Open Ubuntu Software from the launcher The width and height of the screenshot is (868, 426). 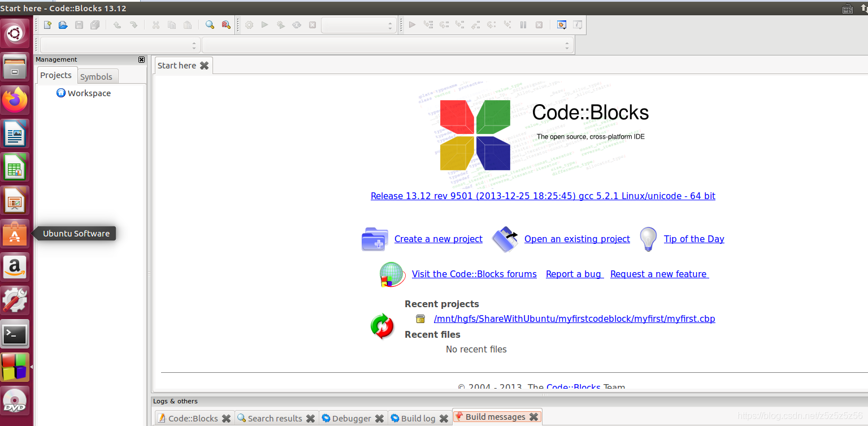15,234
